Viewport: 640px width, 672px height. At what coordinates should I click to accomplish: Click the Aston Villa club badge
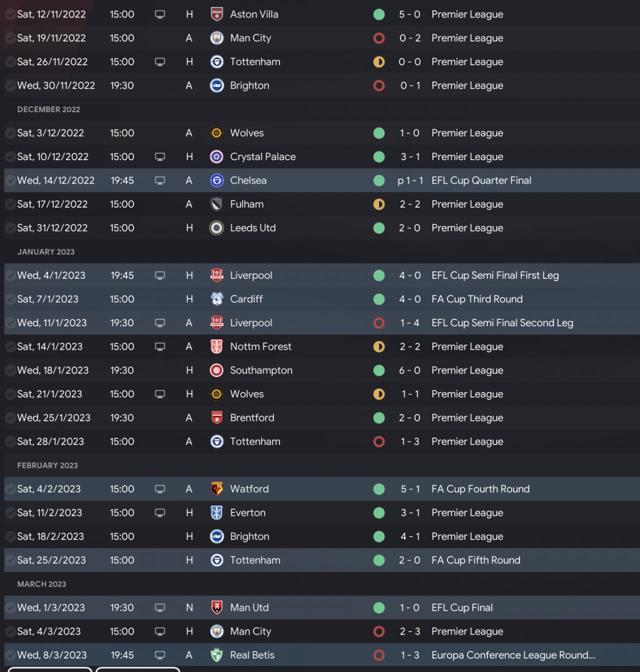pyautogui.click(x=216, y=15)
